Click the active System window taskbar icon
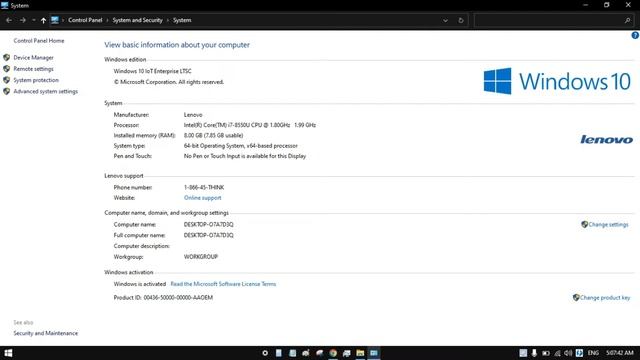Image resolution: width=640 pixels, height=360 pixels. click(x=374, y=353)
